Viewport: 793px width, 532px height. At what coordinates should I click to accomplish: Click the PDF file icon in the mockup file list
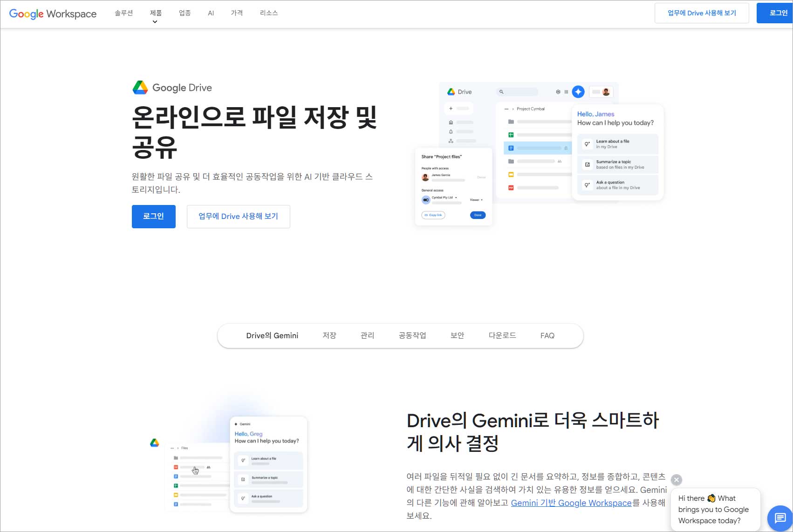(x=511, y=186)
